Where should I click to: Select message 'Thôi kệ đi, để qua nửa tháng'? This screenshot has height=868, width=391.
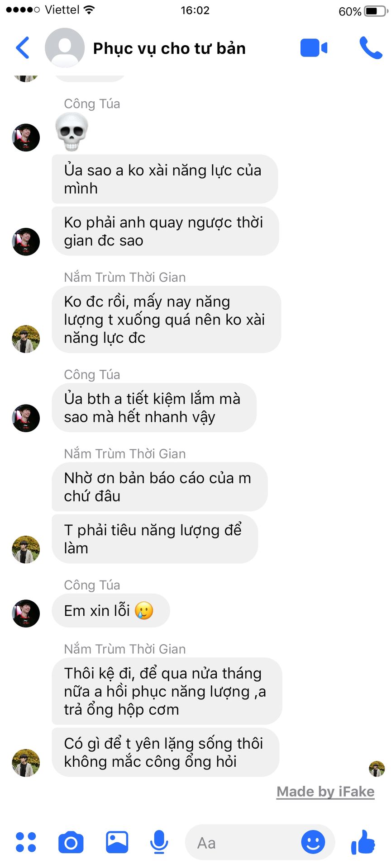click(167, 691)
